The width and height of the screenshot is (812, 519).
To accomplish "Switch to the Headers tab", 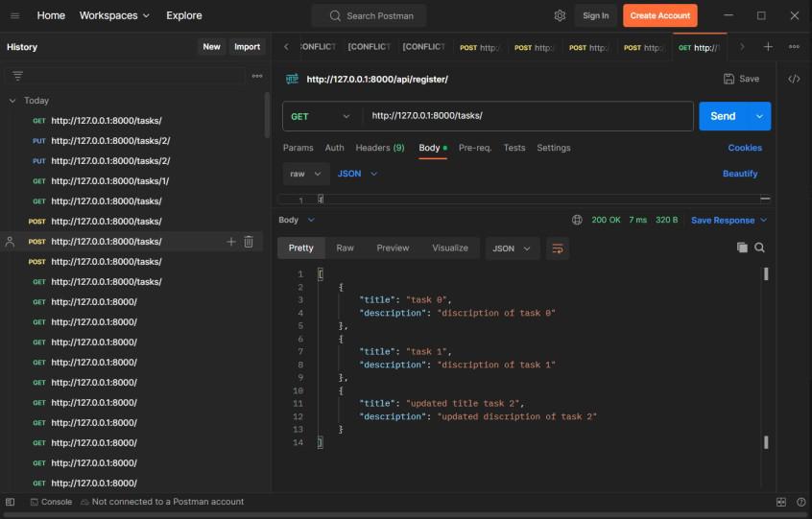I will pos(379,148).
